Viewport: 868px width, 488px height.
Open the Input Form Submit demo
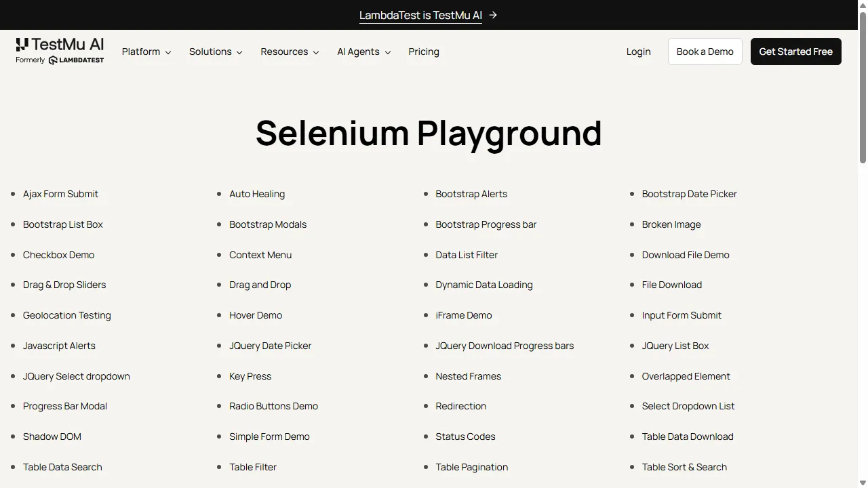click(682, 315)
